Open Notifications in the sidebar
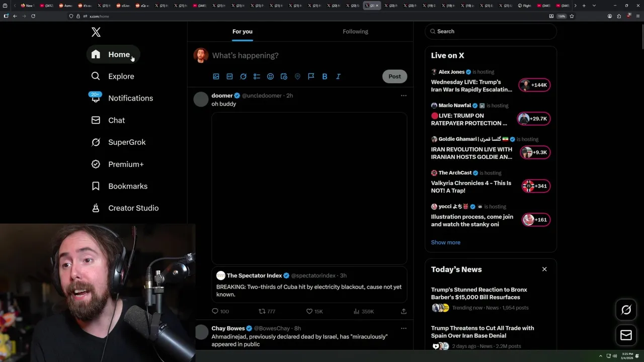Screen dimensions: 644x362 [122, 98]
